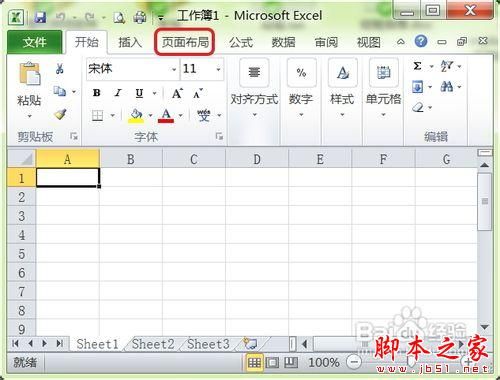Switch to Normal view in status bar

tap(254, 363)
